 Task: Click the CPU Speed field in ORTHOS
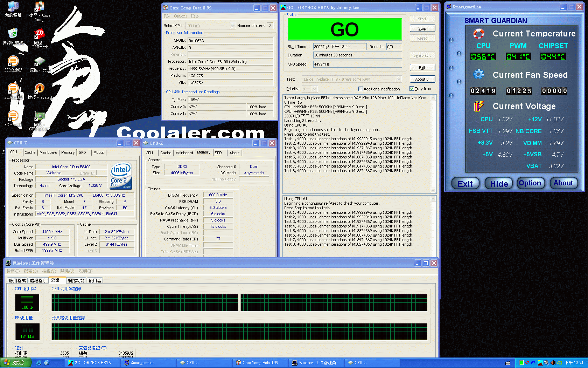(x=357, y=64)
